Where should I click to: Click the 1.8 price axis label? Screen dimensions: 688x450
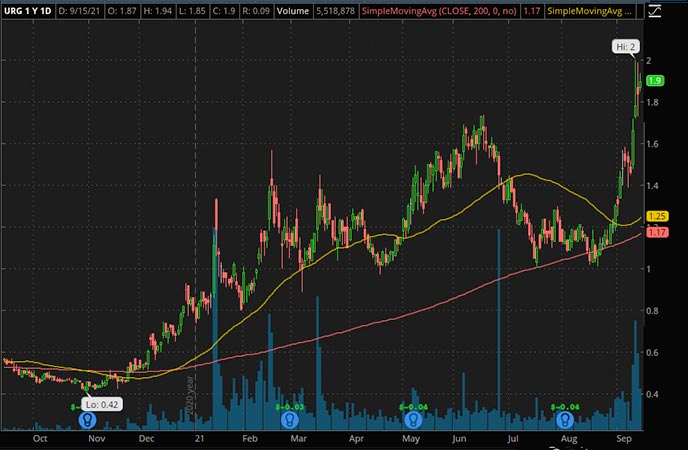click(652, 102)
